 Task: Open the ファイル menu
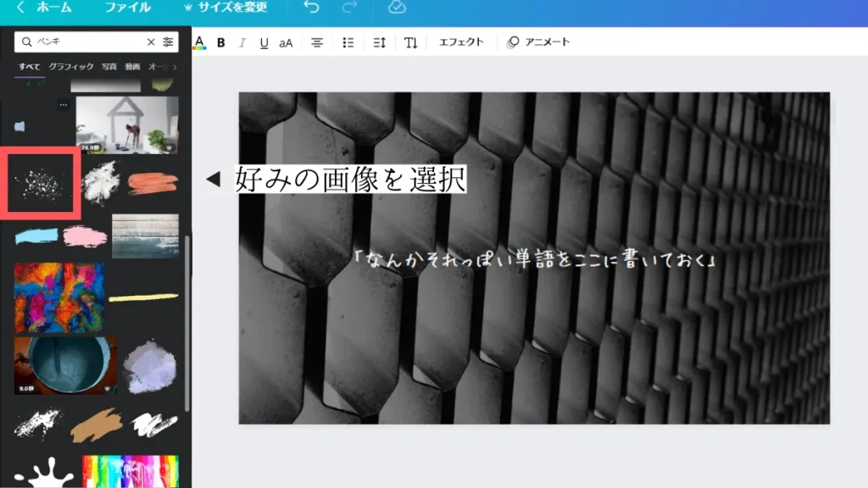[127, 7]
